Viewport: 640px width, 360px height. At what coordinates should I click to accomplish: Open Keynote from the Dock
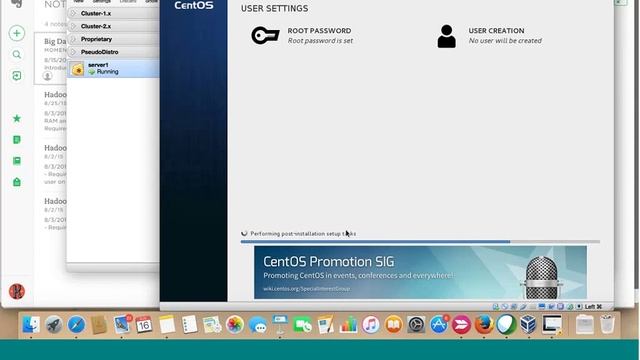click(280, 325)
